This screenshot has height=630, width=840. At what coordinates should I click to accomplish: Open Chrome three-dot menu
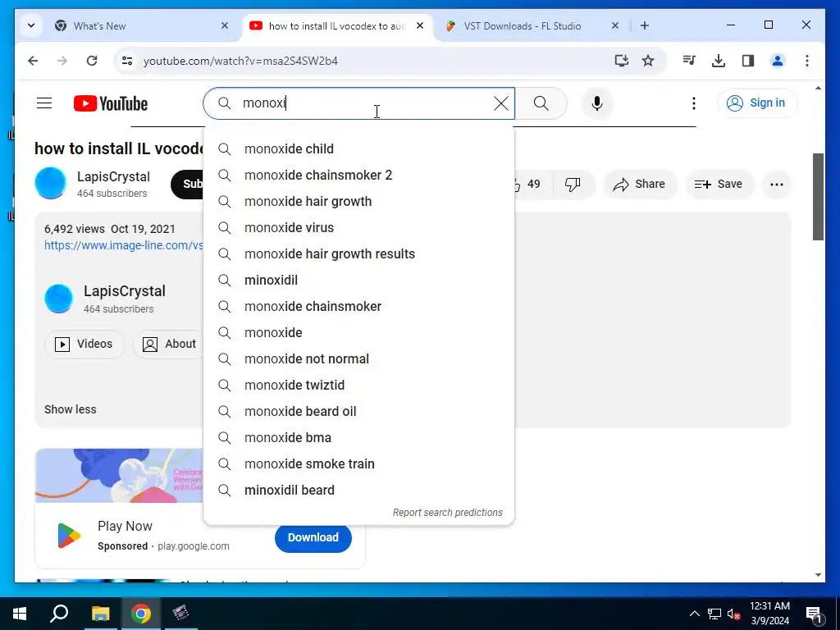[x=807, y=61]
